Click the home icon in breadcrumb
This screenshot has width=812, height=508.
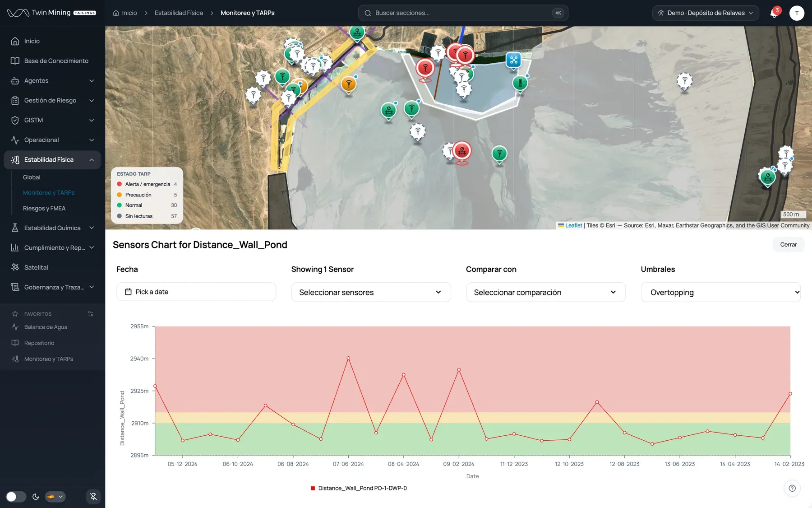tap(116, 13)
